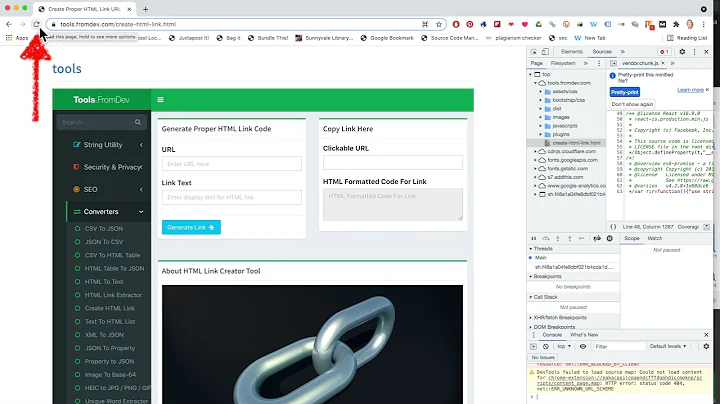Open a new tab with the plus icon

tap(146, 9)
